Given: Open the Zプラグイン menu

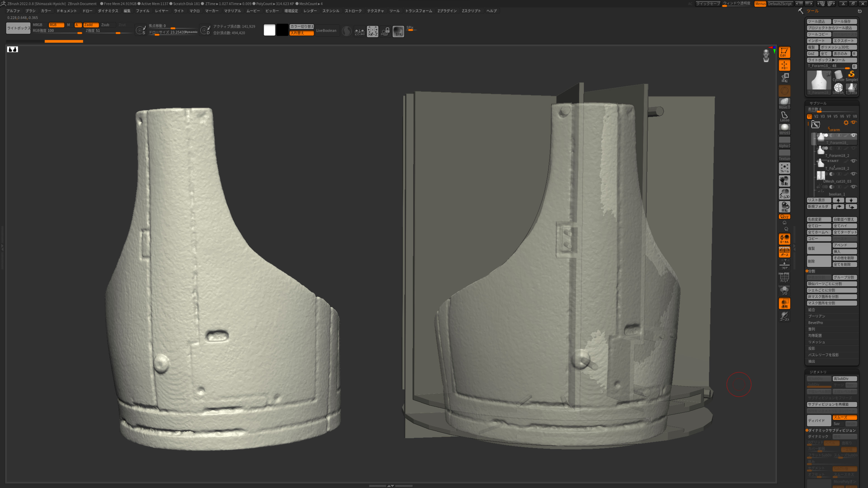Looking at the screenshot, I should pos(447,11).
